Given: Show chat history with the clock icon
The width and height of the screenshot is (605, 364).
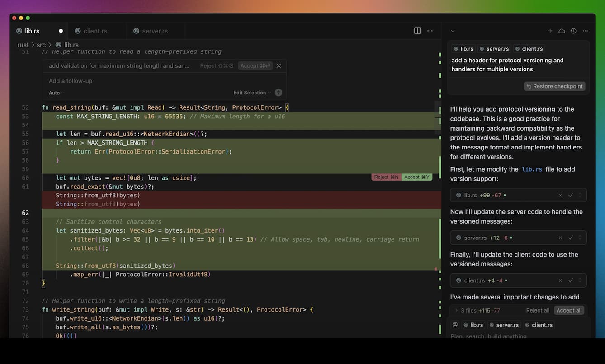Looking at the screenshot, I should [573, 31].
